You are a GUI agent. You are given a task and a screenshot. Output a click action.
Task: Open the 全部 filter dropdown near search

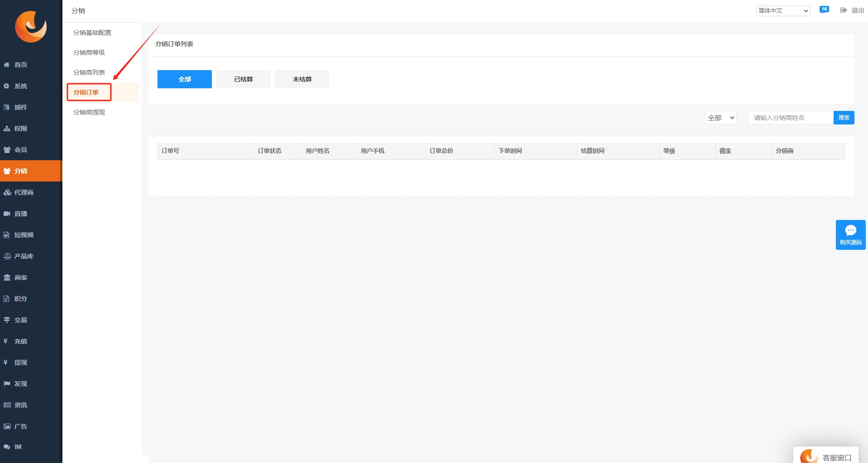pyautogui.click(x=721, y=118)
